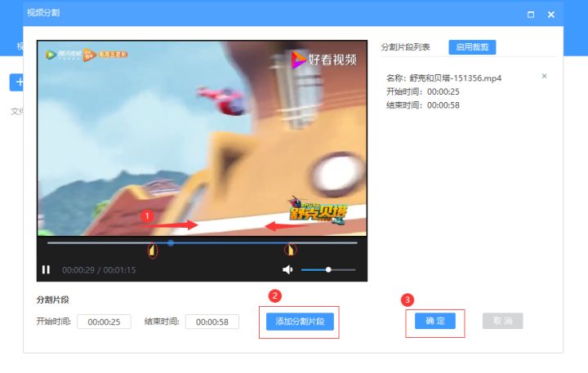Pause the video playback

(46, 269)
